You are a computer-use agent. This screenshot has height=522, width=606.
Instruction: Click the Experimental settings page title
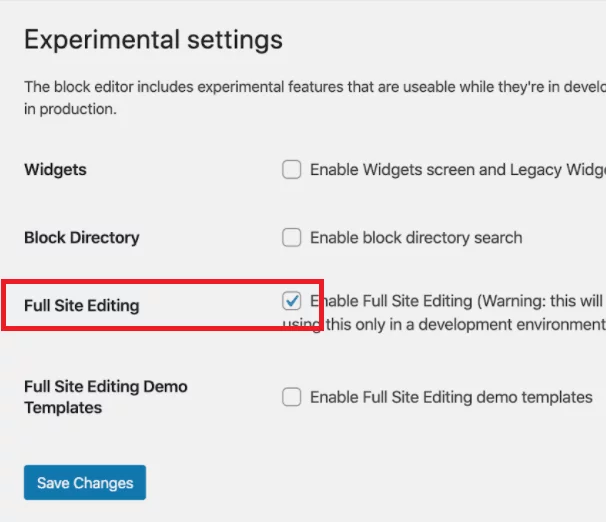(x=153, y=39)
